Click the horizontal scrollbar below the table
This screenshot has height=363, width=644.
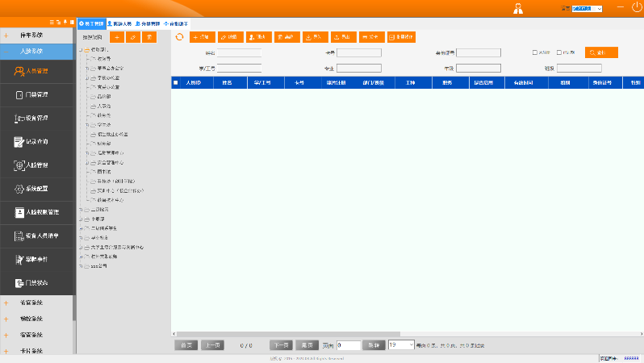coord(288,334)
